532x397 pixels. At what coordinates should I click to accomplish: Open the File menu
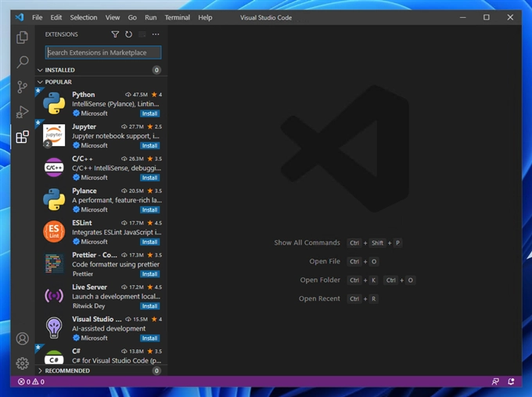38,17
